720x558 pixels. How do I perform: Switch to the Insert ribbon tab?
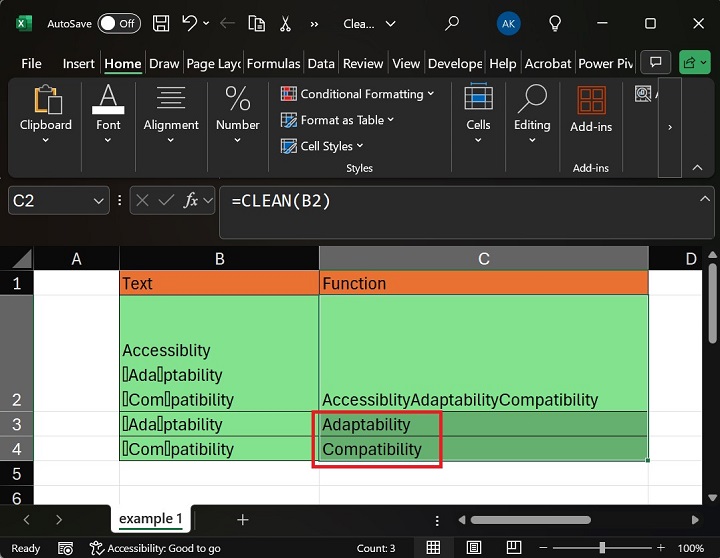point(78,63)
